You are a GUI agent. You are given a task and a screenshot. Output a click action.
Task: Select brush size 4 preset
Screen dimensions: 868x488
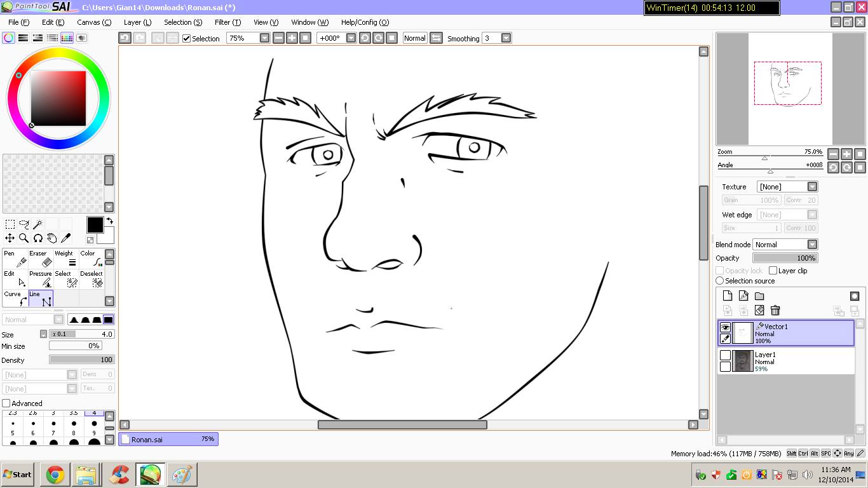[x=94, y=419]
